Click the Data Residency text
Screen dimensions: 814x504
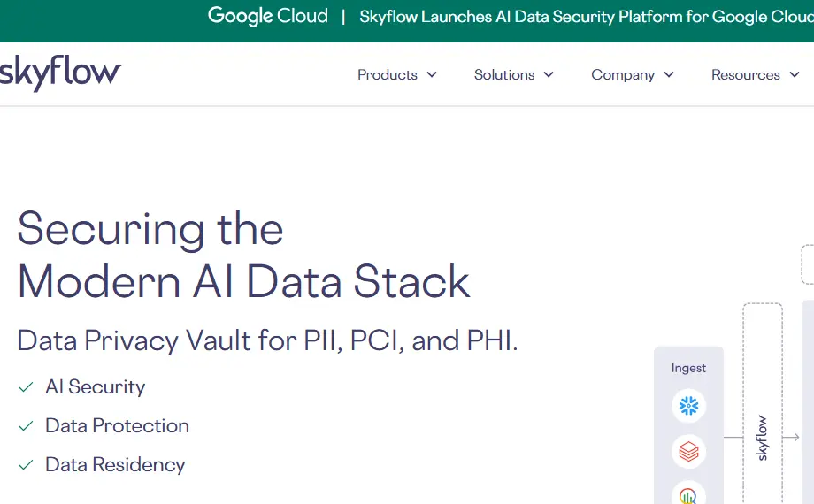115,465
